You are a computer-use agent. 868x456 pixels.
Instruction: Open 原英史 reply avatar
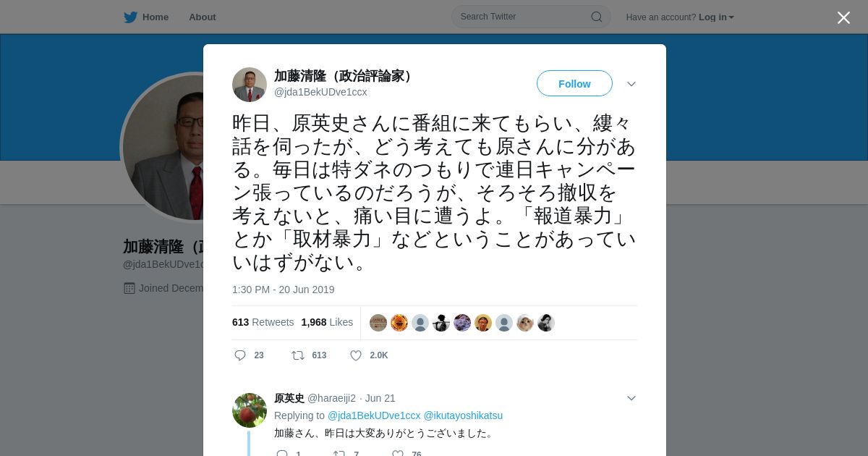pos(250,410)
